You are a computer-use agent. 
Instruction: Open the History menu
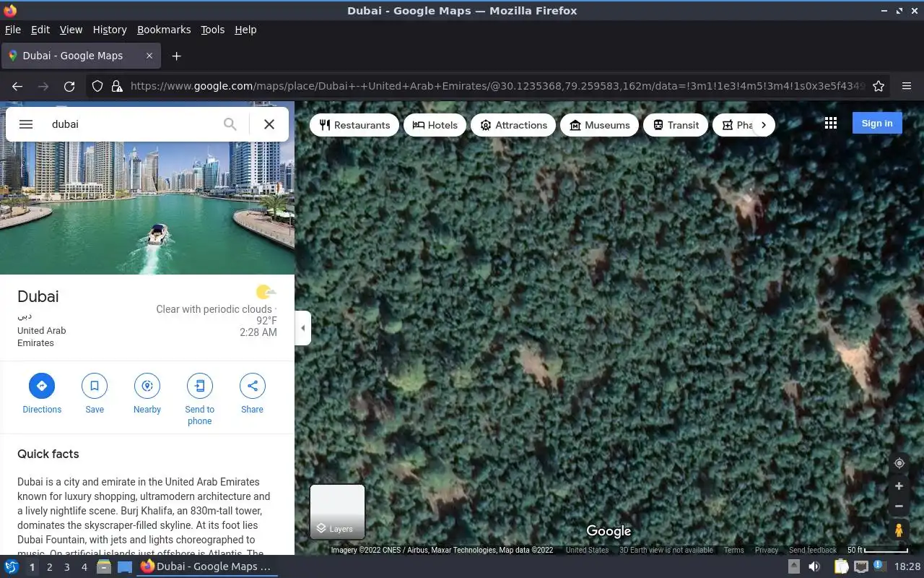click(110, 30)
